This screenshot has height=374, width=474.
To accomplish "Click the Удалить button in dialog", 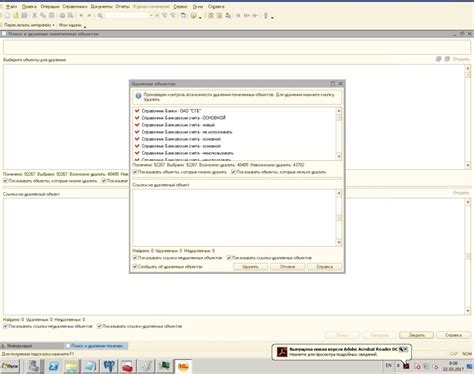I will click(x=250, y=267).
